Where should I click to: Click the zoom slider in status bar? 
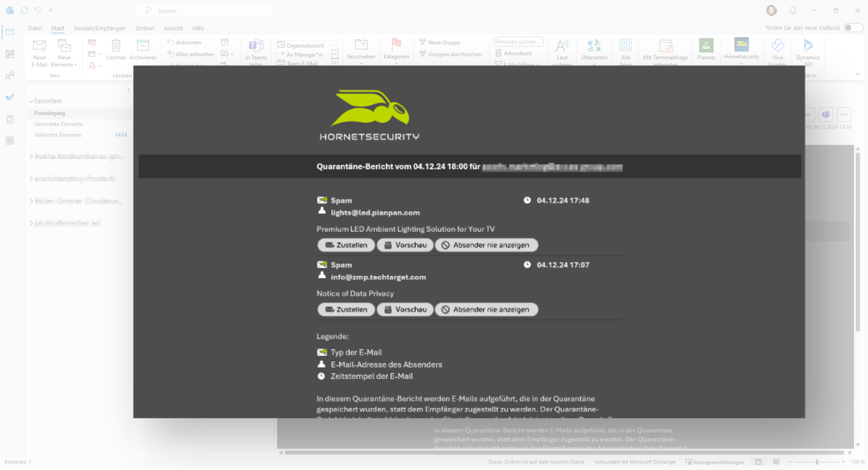[817, 462]
